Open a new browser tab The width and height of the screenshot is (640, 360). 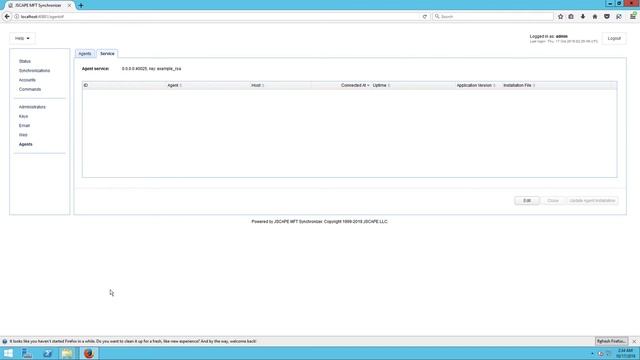pyautogui.click(x=81, y=5)
